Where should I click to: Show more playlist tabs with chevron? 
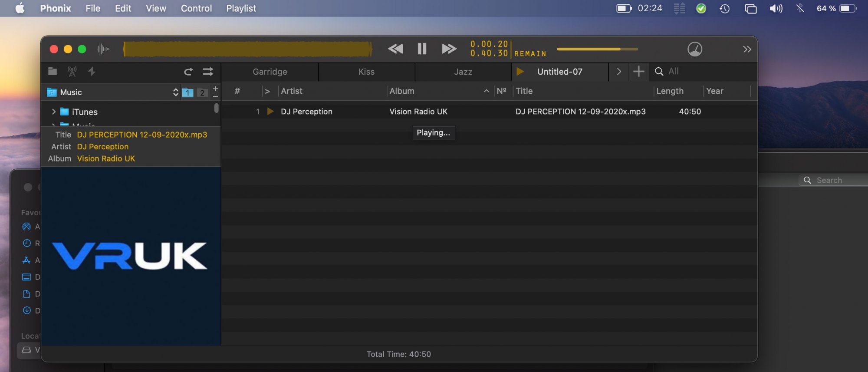[619, 72]
